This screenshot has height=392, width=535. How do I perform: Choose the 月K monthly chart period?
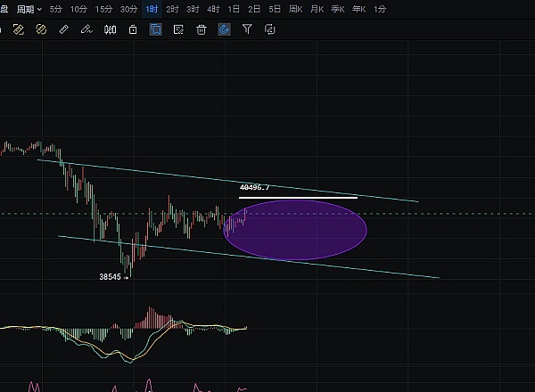point(317,9)
